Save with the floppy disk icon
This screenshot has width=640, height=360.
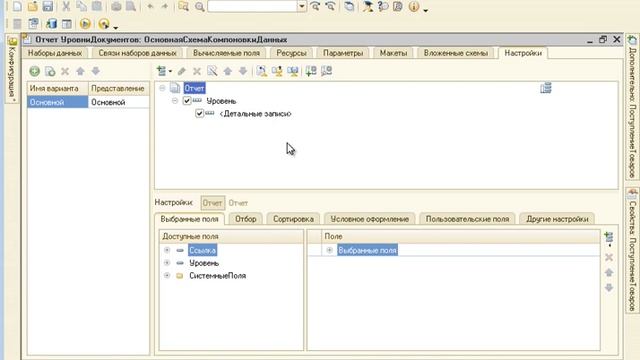(x=48, y=6)
